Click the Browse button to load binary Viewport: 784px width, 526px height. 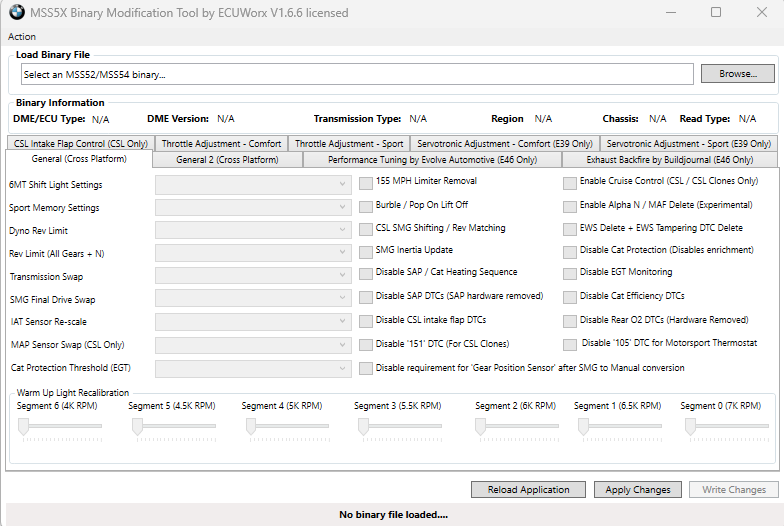737,74
